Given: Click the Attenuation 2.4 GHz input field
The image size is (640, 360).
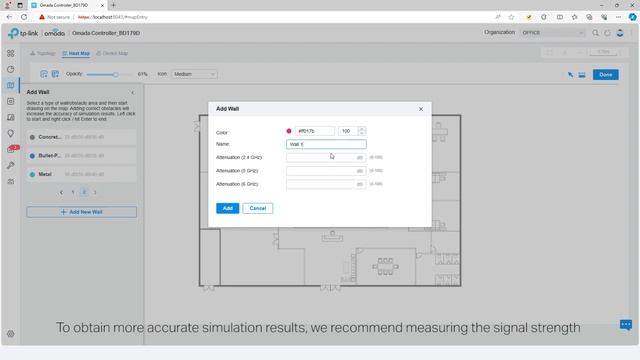Looking at the screenshot, I should 326,158.
